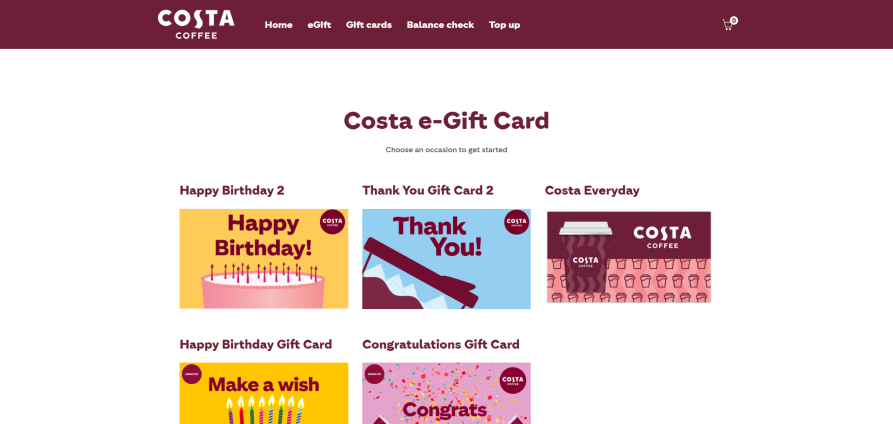
Task: Open the eGift menu item
Action: pos(319,25)
